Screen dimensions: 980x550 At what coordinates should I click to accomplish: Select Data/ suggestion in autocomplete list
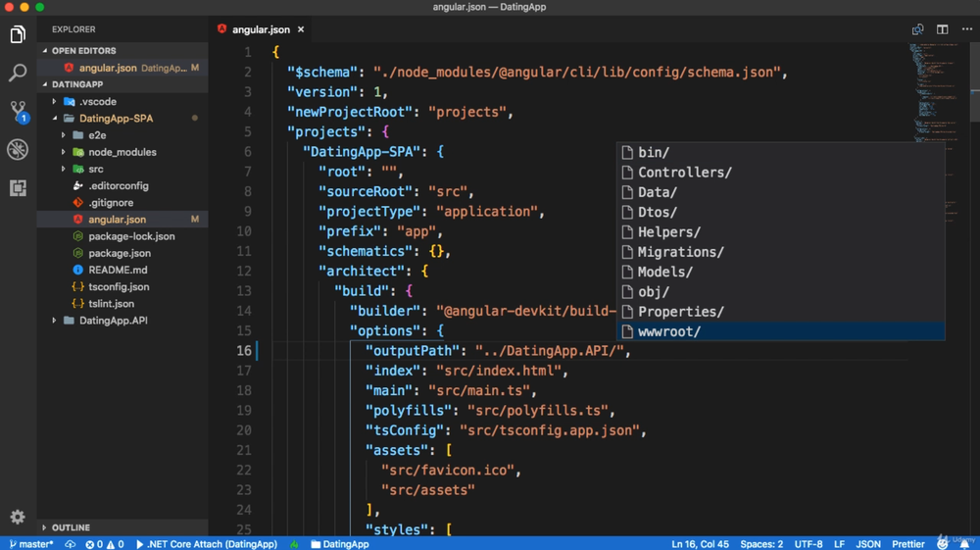[781, 192]
